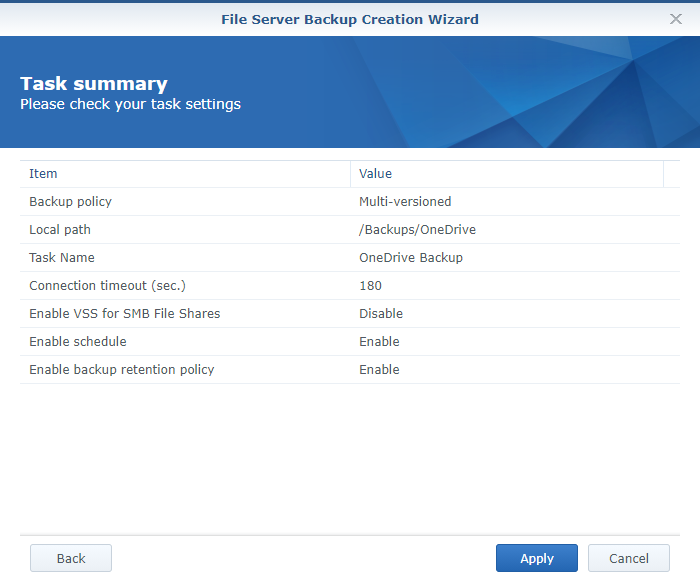Click the Enable value for schedule

tap(379, 342)
